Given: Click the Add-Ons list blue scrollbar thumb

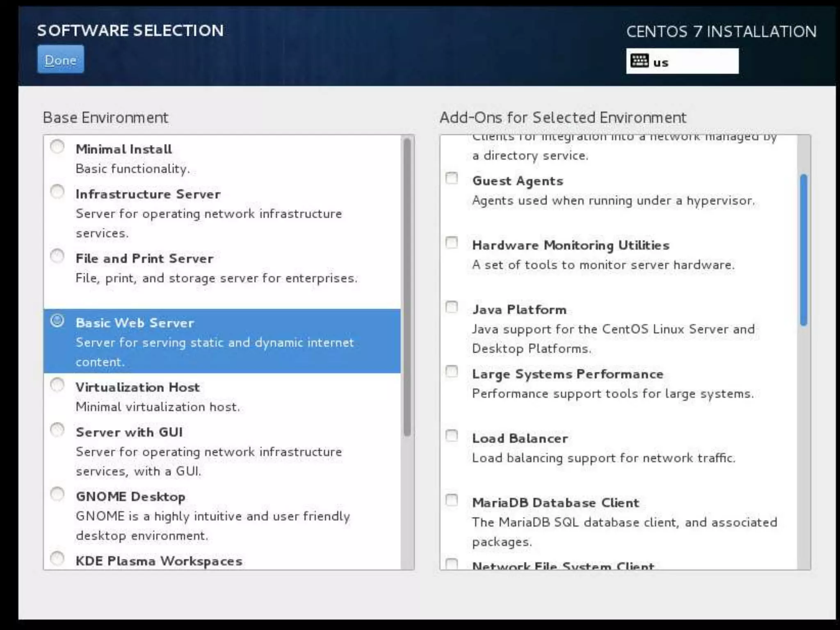Looking at the screenshot, I should tap(803, 250).
